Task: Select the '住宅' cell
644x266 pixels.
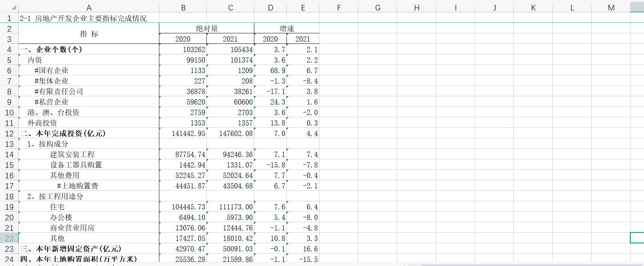Action: 89,207
